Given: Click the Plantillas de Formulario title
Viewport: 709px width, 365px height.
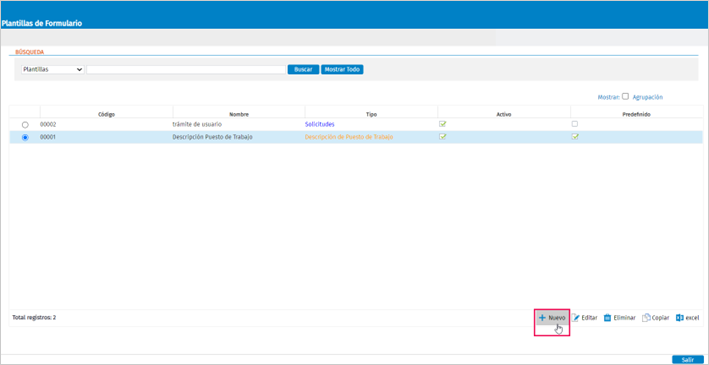Looking at the screenshot, I should pos(42,23).
